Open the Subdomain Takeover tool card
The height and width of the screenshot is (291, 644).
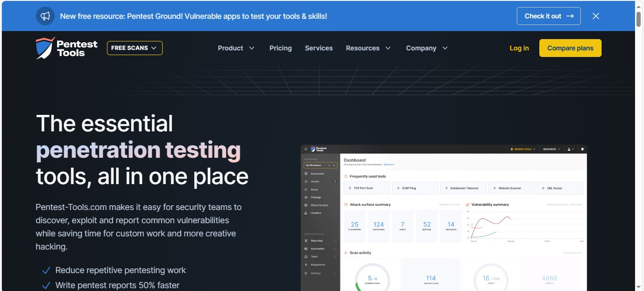pyautogui.click(x=463, y=188)
